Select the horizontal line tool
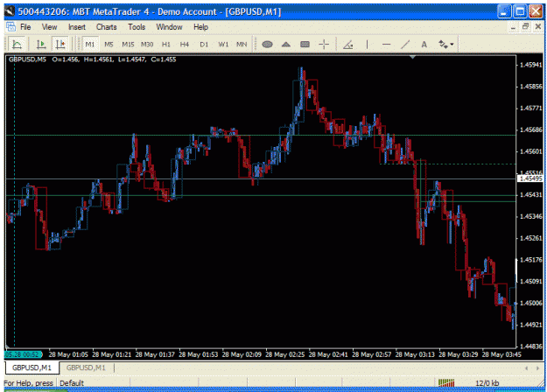 tap(386, 45)
